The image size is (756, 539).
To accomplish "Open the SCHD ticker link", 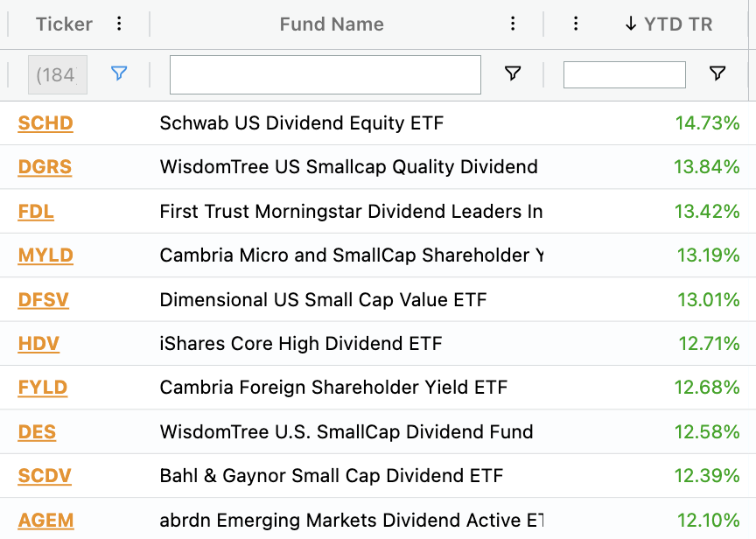I will 45,123.
